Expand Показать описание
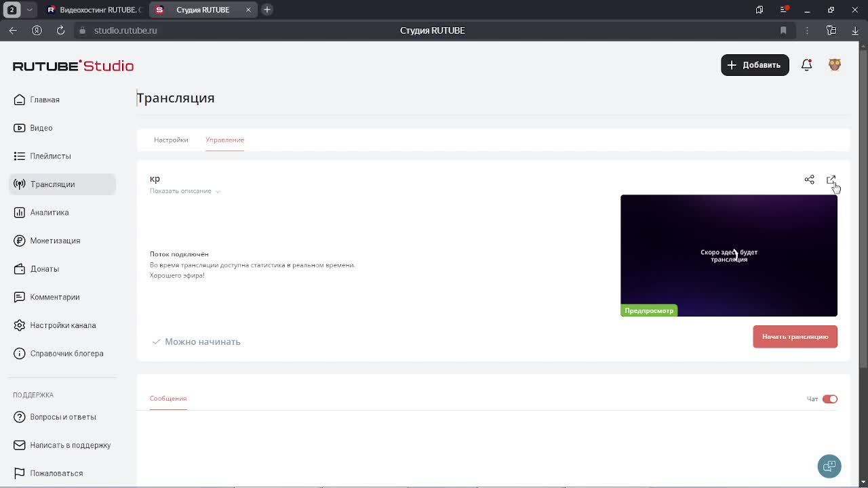 [x=184, y=191]
